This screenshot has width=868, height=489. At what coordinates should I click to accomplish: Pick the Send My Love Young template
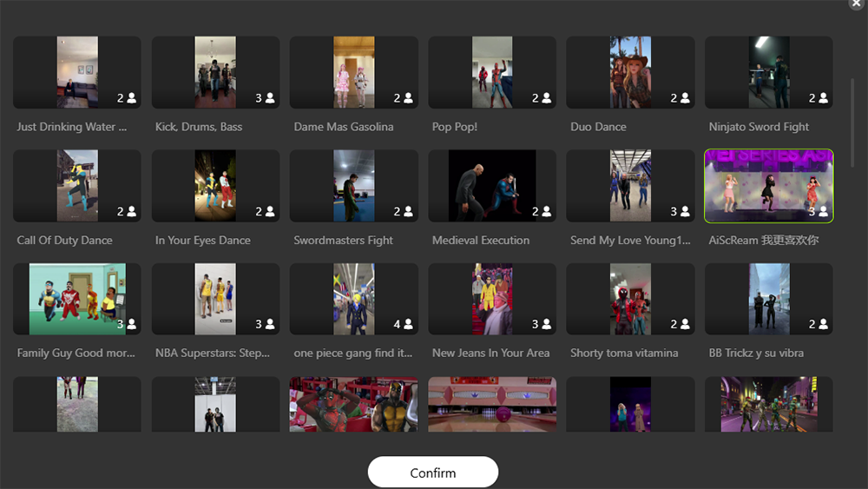click(630, 186)
